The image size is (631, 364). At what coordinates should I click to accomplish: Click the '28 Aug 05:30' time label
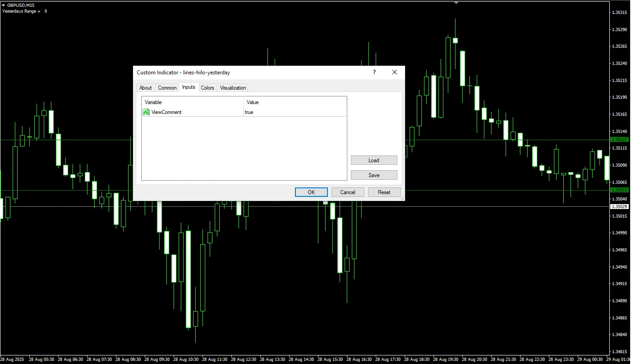[41, 359]
